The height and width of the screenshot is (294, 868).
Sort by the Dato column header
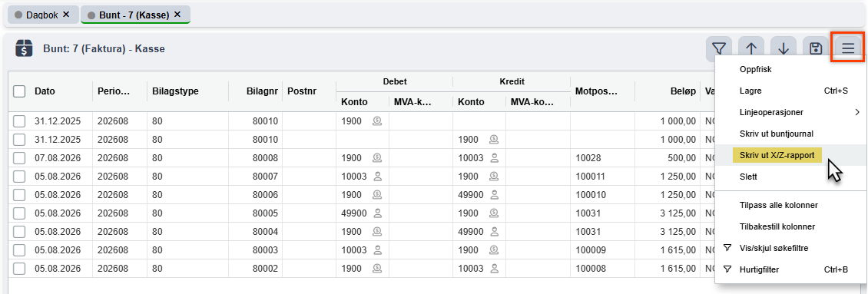pos(45,91)
